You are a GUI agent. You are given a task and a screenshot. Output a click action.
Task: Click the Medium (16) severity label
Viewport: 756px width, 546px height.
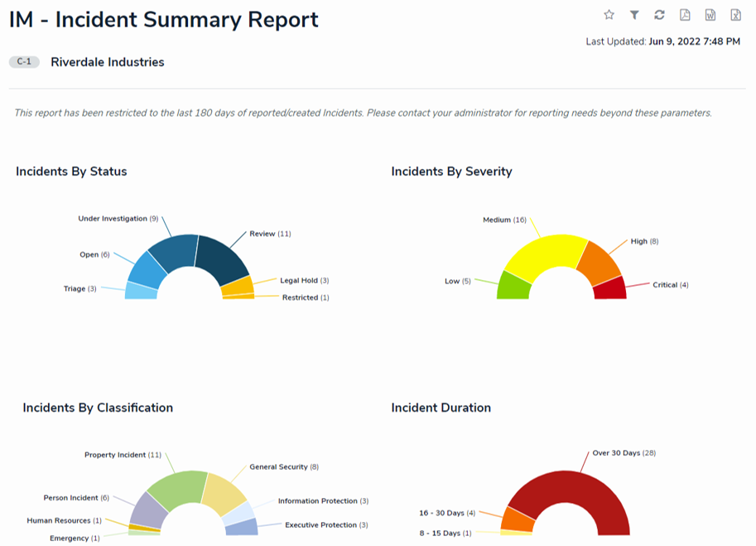click(503, 219)
